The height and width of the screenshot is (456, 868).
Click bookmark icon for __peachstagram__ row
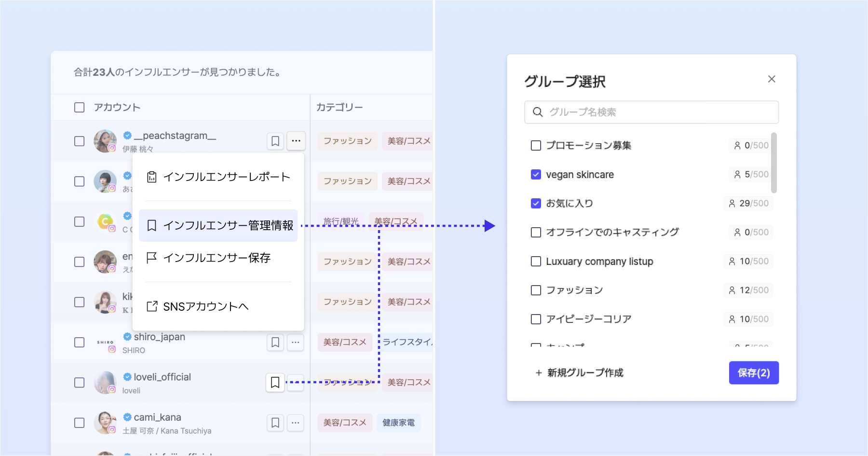coord(275,141)
